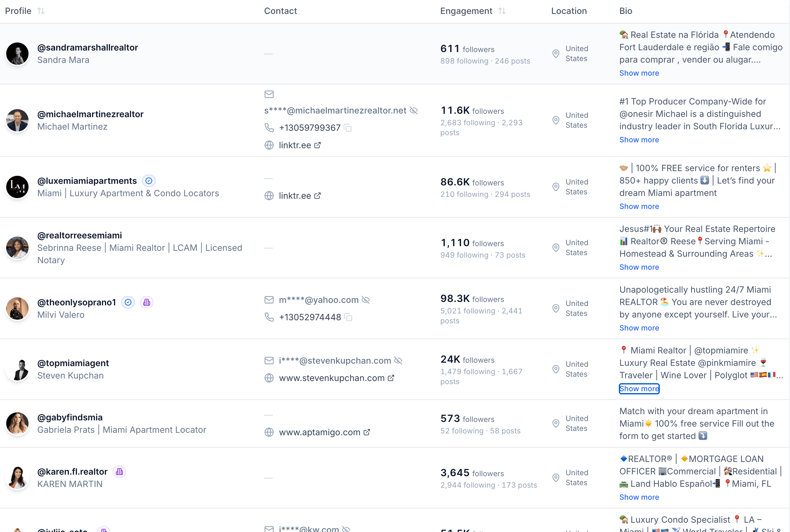Sort table by Profile column arrows
Screen dimensions: 790x532
point(41,11)
